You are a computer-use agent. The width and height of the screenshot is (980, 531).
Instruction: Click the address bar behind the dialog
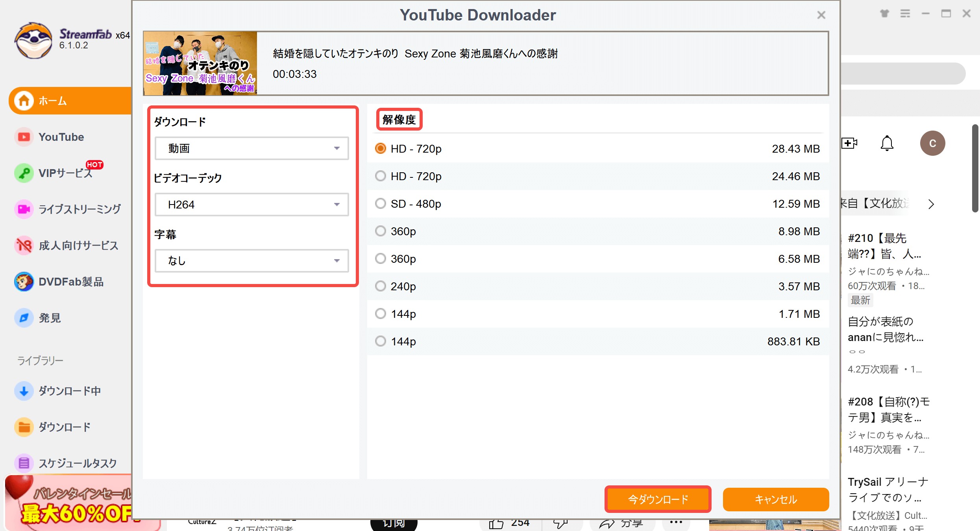(x=903, y=74)
